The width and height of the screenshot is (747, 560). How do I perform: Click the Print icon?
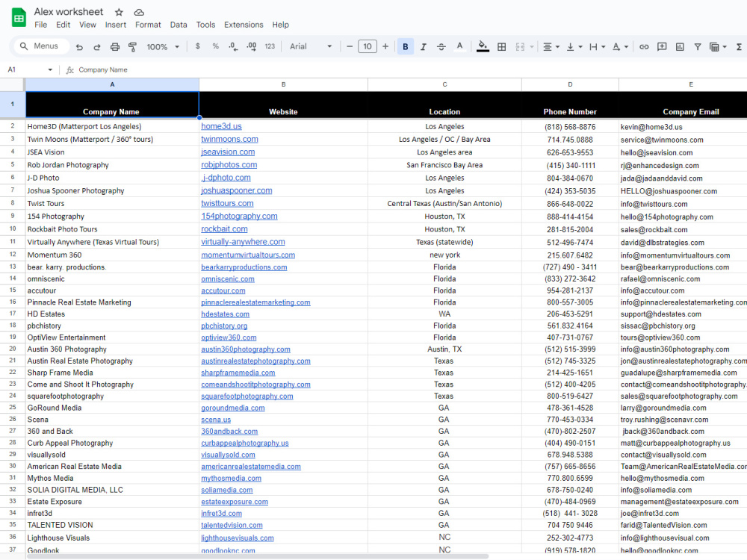(x=115, y=46)
